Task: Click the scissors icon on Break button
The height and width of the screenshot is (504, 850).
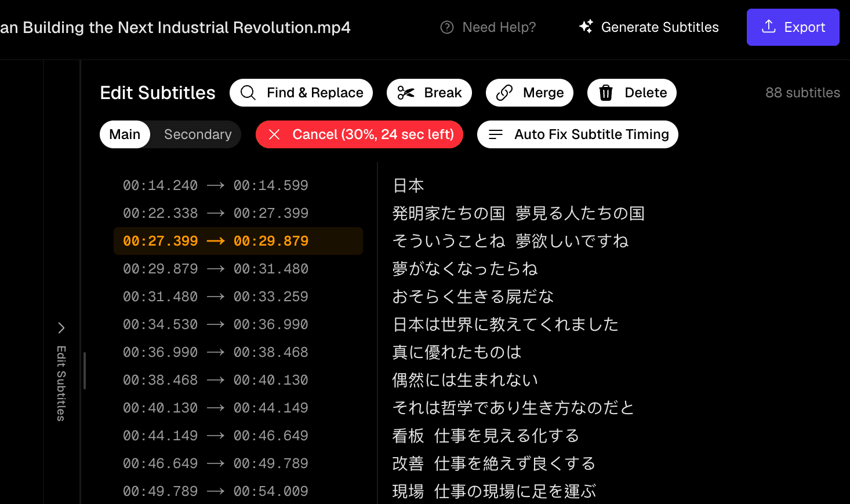Action: [x=406, y=93]
